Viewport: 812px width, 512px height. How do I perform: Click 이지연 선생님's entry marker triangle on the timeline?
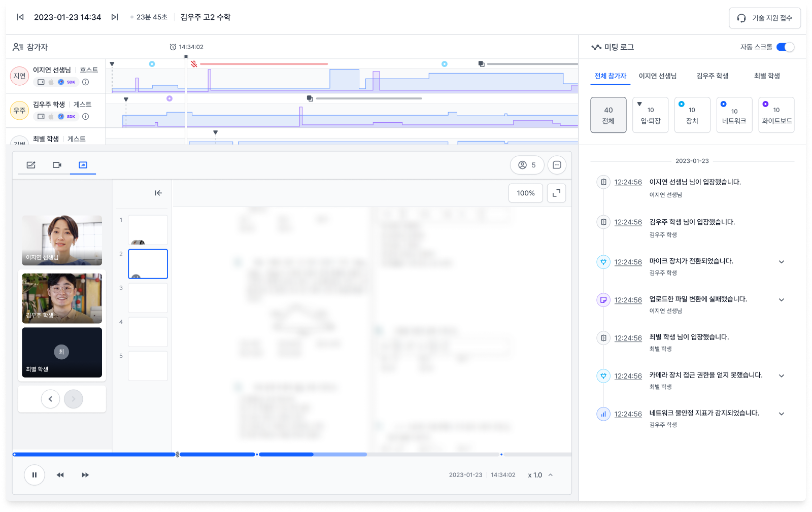click(112, 64)
